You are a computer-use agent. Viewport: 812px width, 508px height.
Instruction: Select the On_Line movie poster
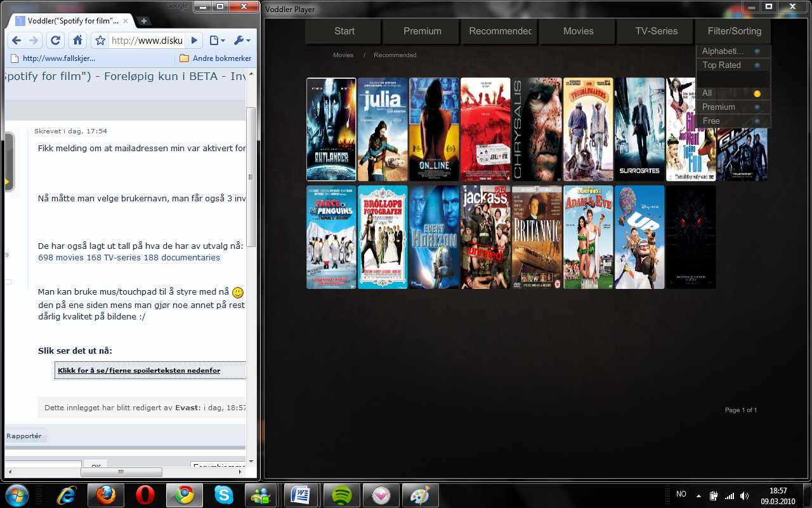coord(434,130)
